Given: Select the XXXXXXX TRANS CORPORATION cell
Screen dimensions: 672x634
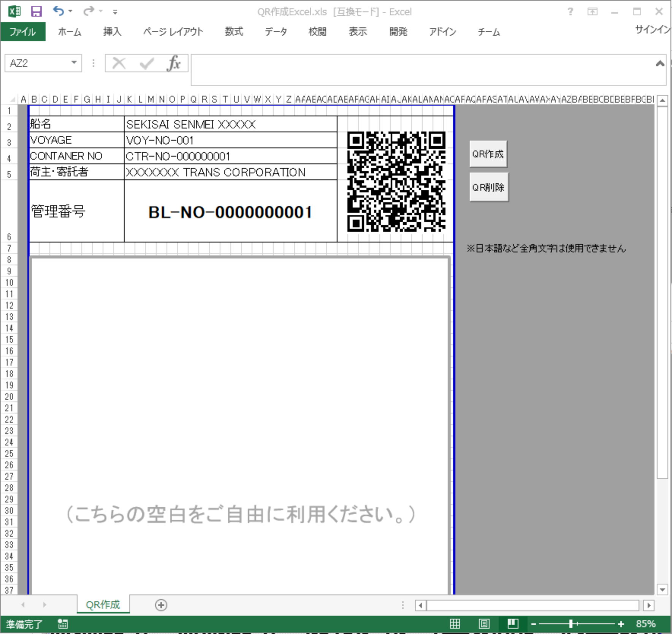Looking at the screenshot, I should (x=230, y=172).
